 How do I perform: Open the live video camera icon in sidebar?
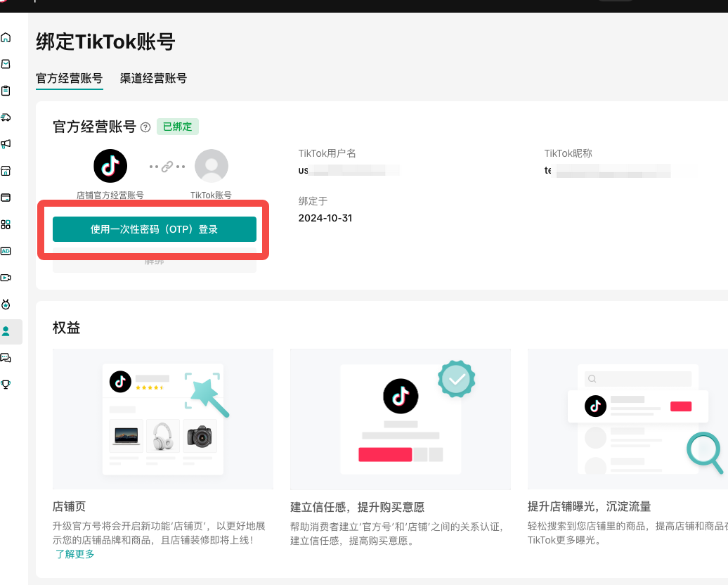point(6,278)
